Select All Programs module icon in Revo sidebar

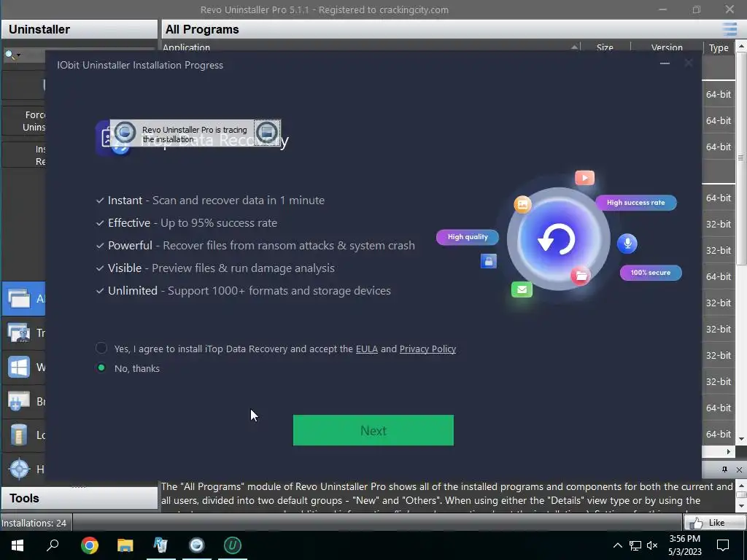(19, 298)
